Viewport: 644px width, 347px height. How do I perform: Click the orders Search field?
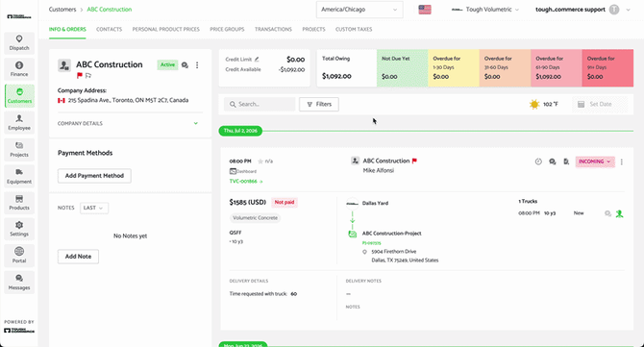click(260, 105)
